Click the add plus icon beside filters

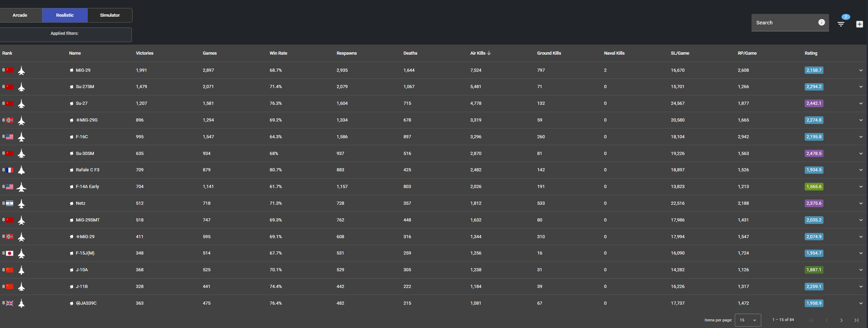coord(859,24)
